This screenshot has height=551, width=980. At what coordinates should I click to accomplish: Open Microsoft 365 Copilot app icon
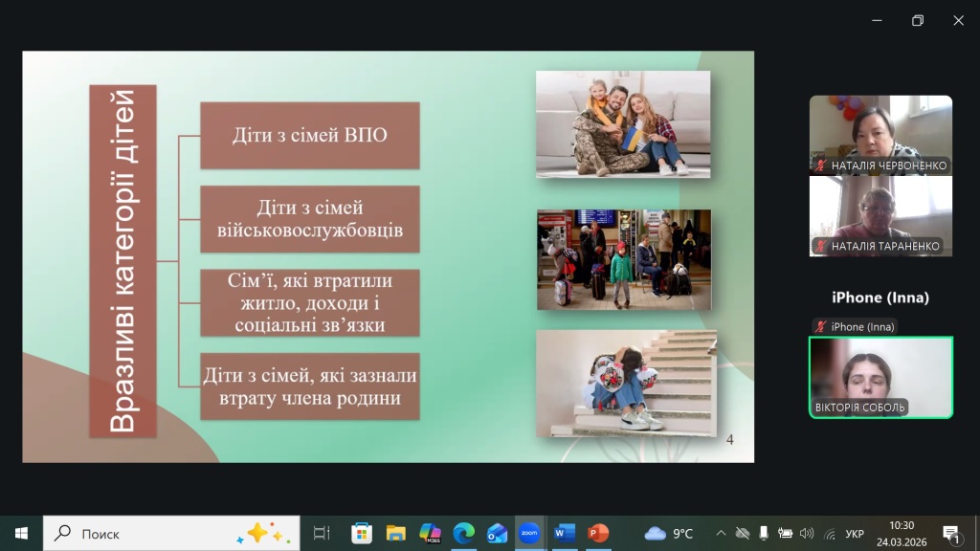[x=430, y=533]
